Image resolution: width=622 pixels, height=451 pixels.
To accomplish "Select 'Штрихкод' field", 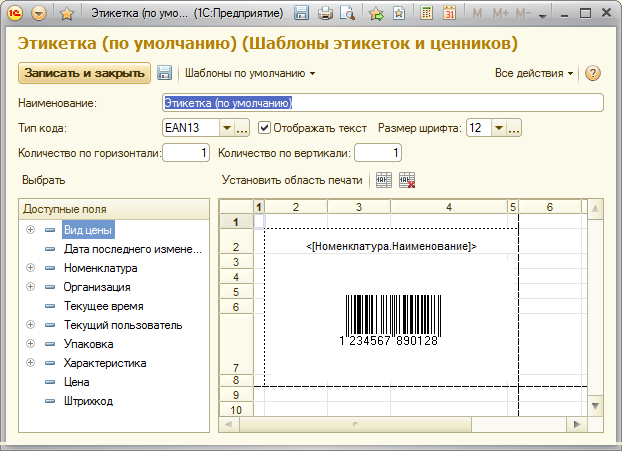I will (88, 401).
